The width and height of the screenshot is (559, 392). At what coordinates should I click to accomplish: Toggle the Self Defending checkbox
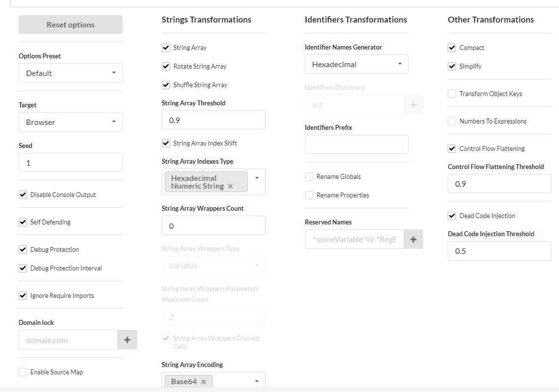pos(23,222)
